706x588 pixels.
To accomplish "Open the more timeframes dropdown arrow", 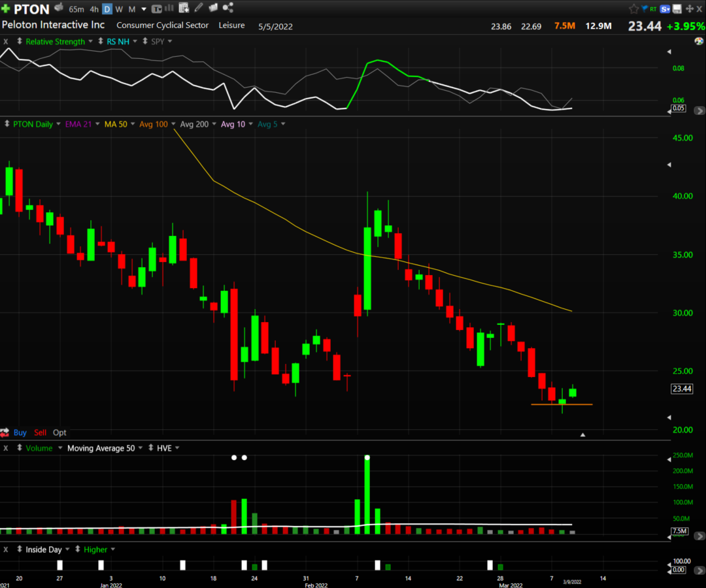I will [x=144, y=9].
